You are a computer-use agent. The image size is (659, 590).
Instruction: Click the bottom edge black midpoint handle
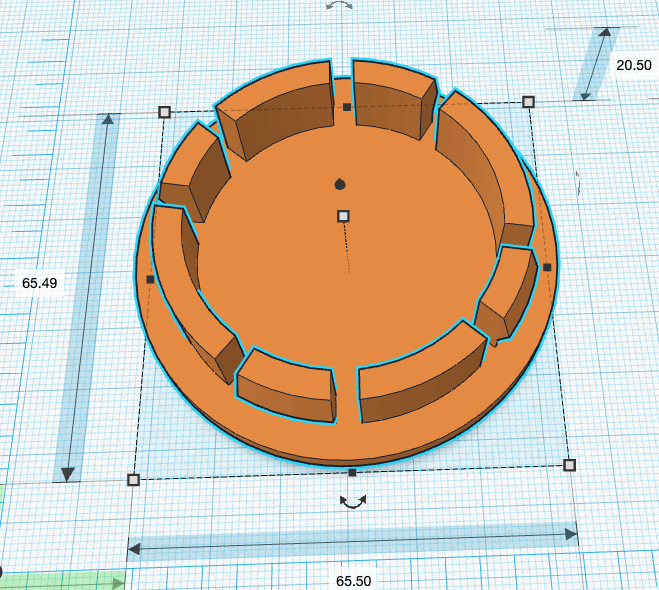[353, 473]
